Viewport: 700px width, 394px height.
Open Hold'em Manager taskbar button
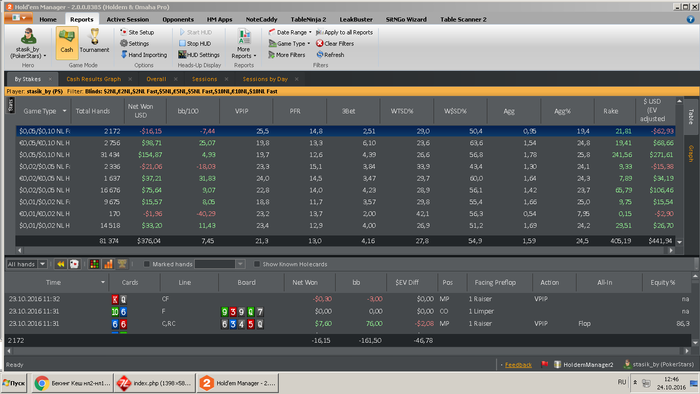pyautogui.click(x=238, y=383)
